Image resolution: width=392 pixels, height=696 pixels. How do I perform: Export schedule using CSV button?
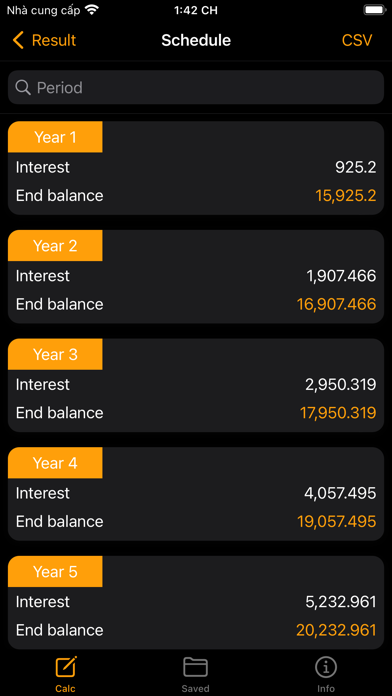coord(357,40)
